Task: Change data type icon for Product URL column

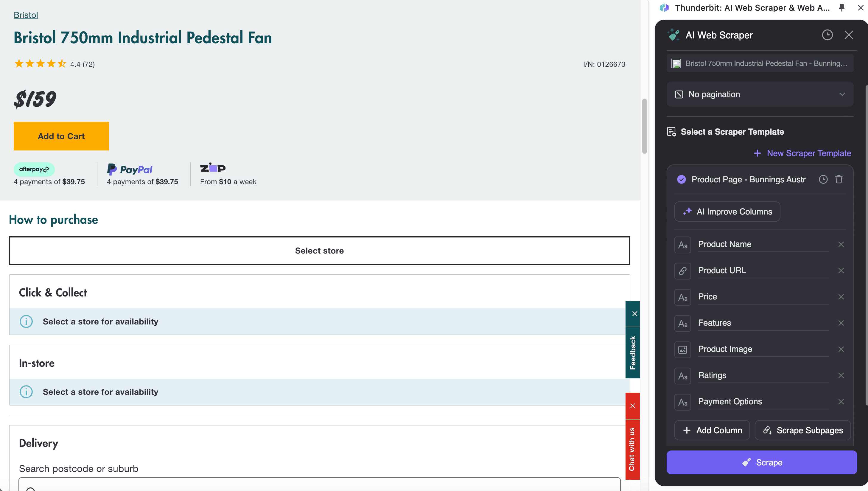Action: click(683, 271)
